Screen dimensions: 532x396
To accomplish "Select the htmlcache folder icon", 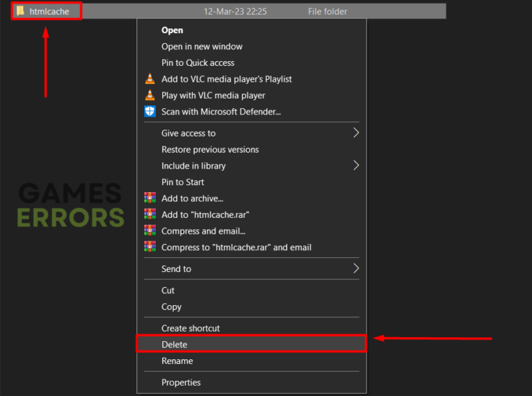I will point(20,11).
